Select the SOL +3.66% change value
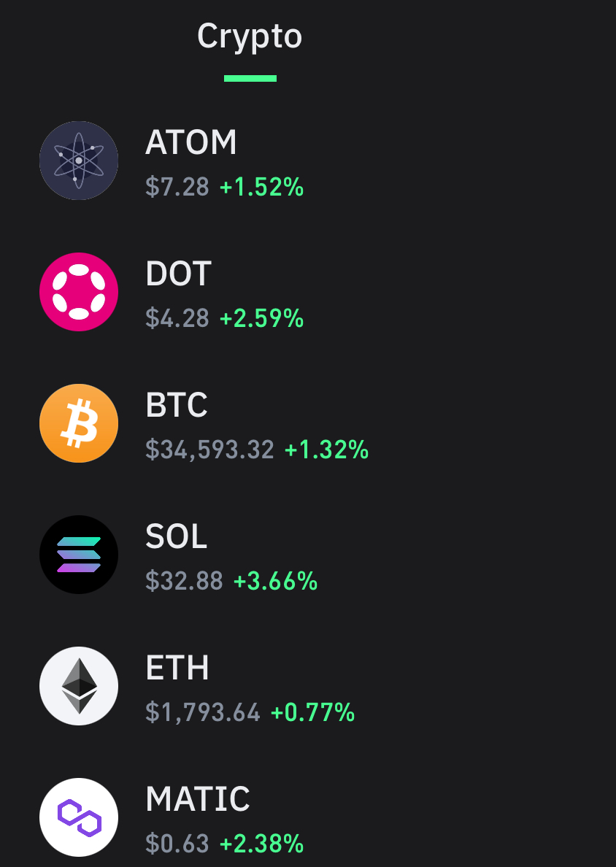The width and height of the screenshot is (616, 867). pyautogui.click(x=275, y=581)
